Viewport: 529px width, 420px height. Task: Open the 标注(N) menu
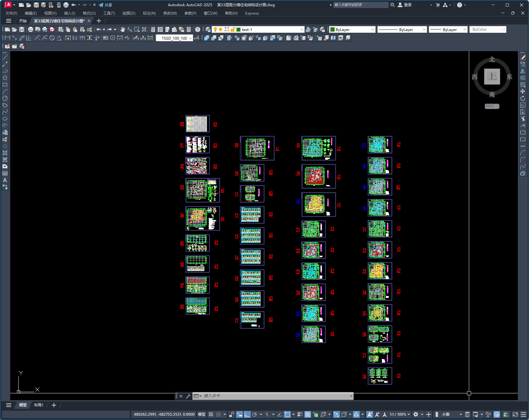click(149, 13)
